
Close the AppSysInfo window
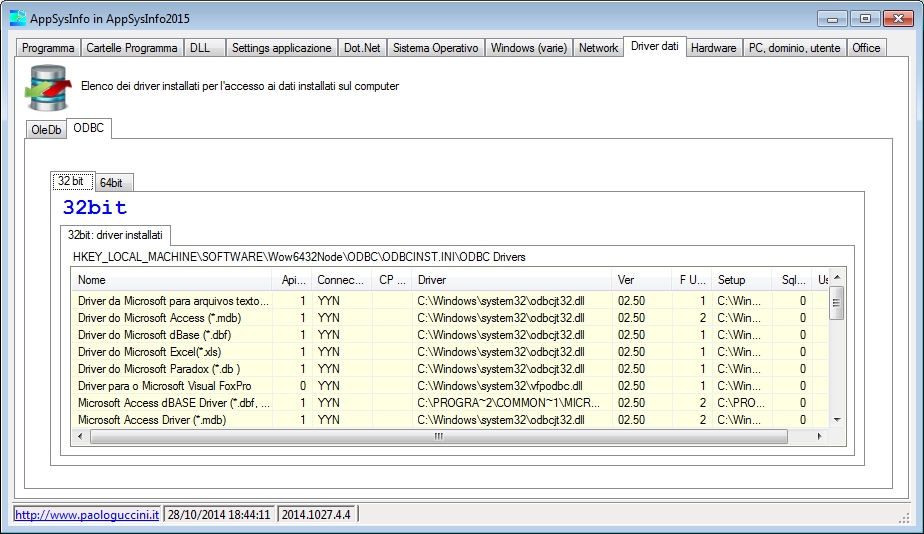point(898,19)
